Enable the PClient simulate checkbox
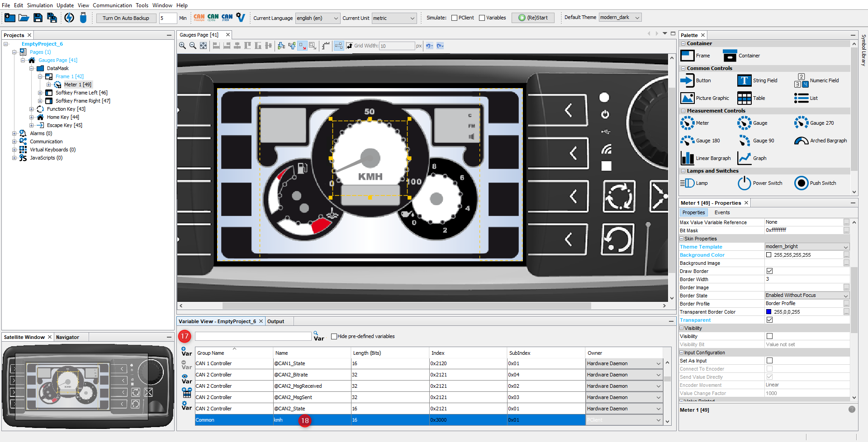868x442 pixels. pos(454,18)
